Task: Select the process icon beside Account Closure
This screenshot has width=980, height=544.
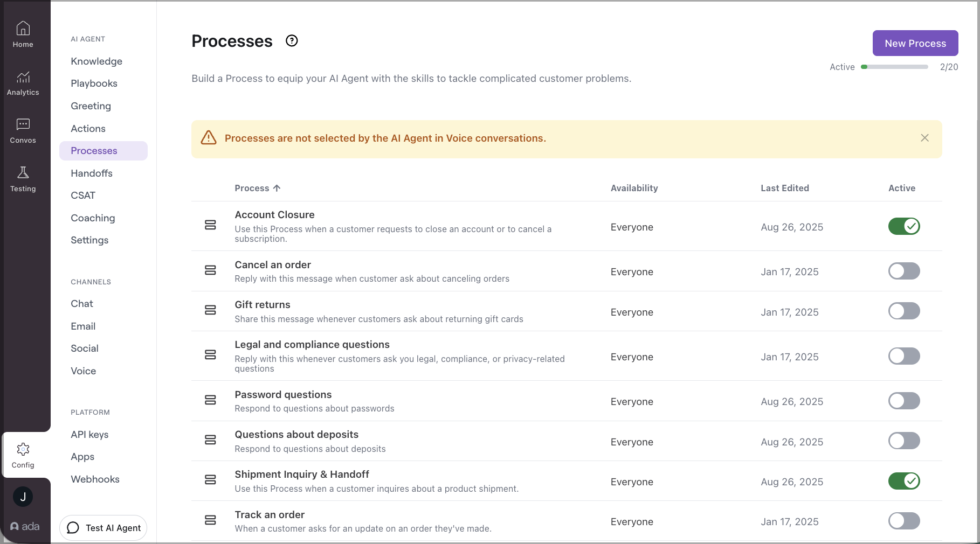Action: pos(210,225)
